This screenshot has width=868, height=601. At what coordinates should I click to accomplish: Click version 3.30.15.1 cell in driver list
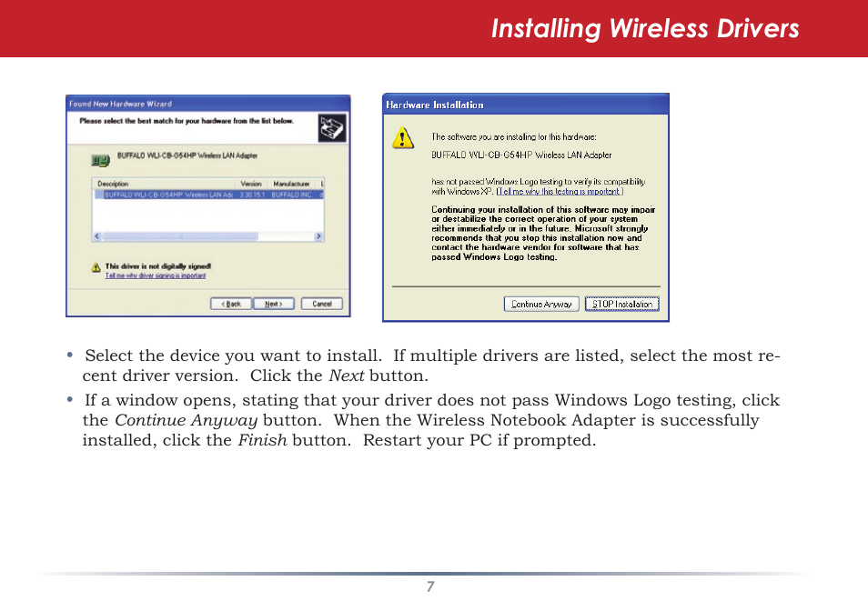[x=252, y=195]
